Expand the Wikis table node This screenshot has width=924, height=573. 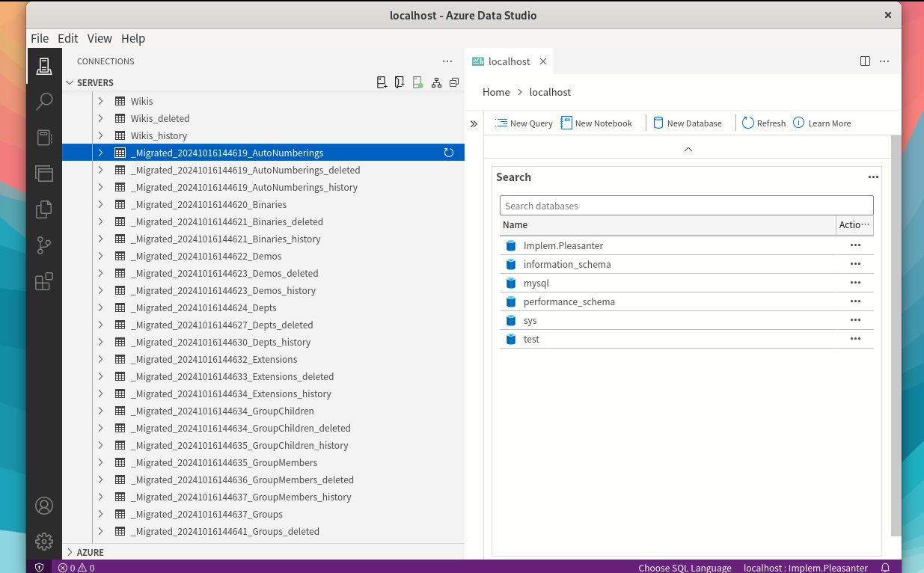click(100, 101)
